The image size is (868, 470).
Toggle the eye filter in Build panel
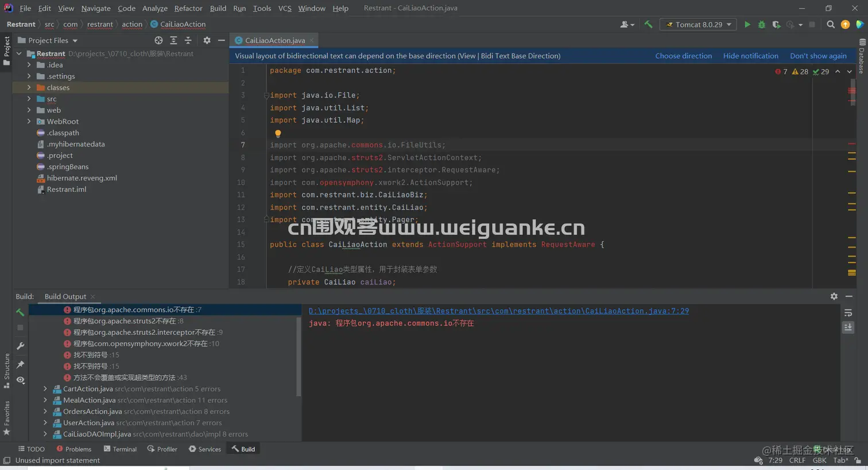[x=20, y=380]
